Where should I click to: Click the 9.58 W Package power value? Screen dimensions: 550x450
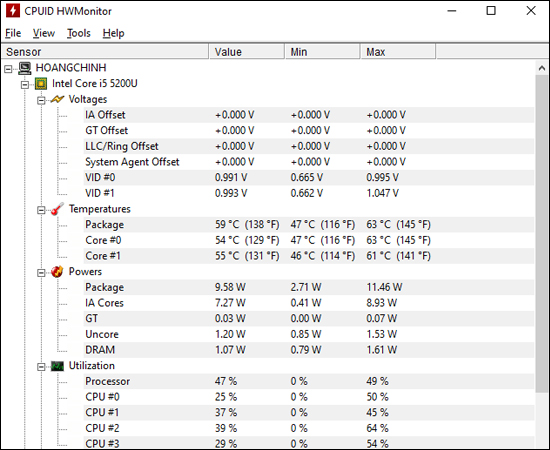click(x=230, y=287)
